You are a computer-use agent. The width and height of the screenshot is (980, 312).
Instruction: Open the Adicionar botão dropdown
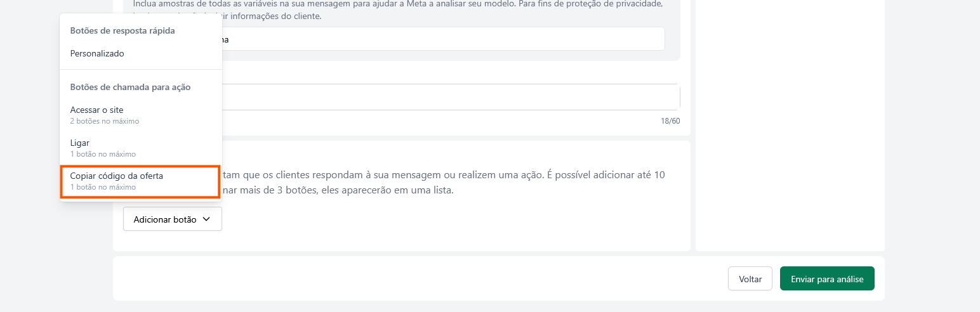[172, 219]
